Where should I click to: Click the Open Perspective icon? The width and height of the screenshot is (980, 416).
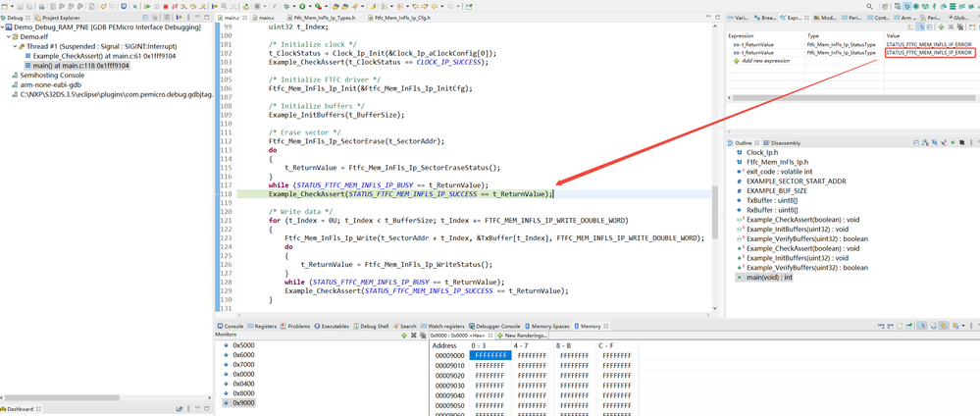[x=885, y=6]
